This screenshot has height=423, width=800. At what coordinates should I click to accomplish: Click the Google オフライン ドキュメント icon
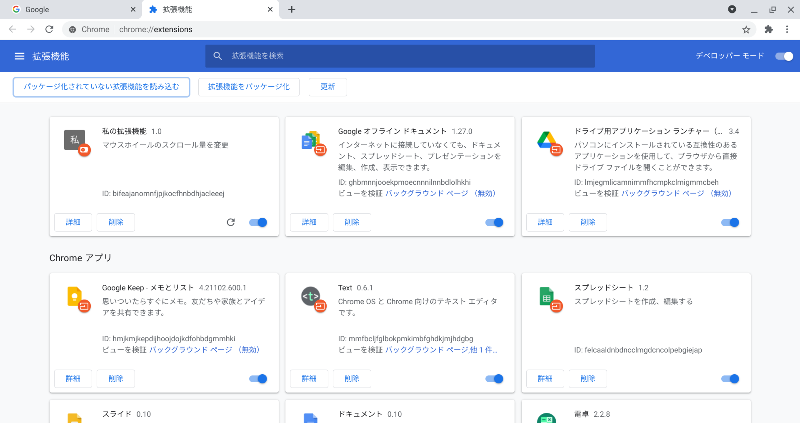pyautogui.click(x=313, y=142)
